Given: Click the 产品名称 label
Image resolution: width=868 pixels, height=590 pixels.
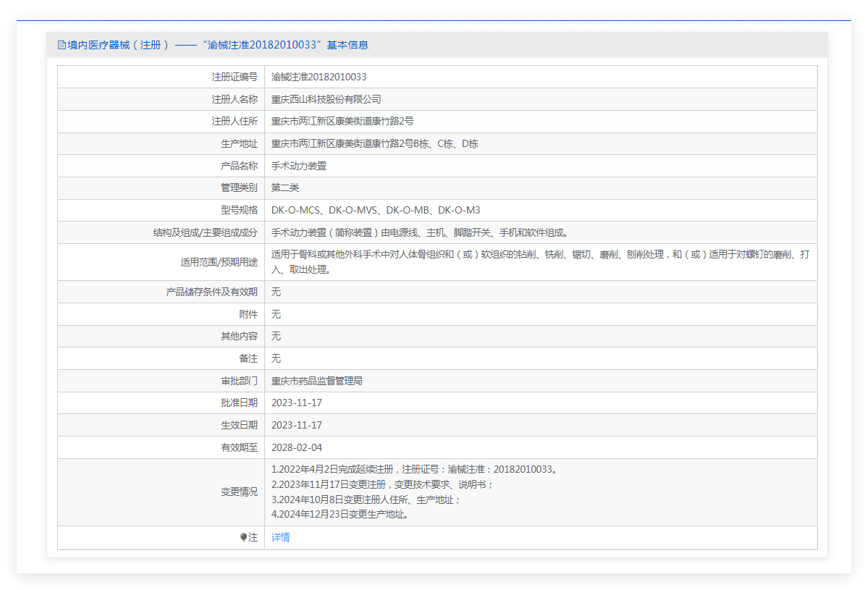Looking at the screenshot, I should tap(239, 166).
